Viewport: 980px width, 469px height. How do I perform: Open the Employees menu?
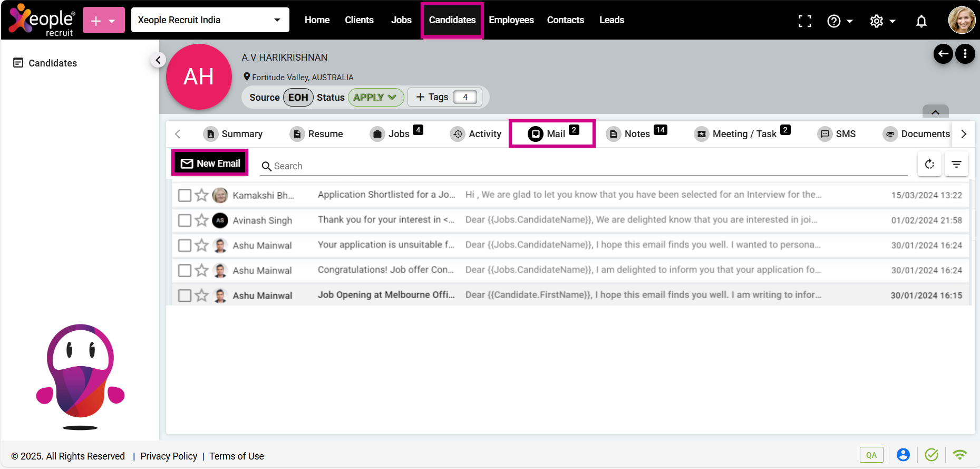[x=511, y=20]
